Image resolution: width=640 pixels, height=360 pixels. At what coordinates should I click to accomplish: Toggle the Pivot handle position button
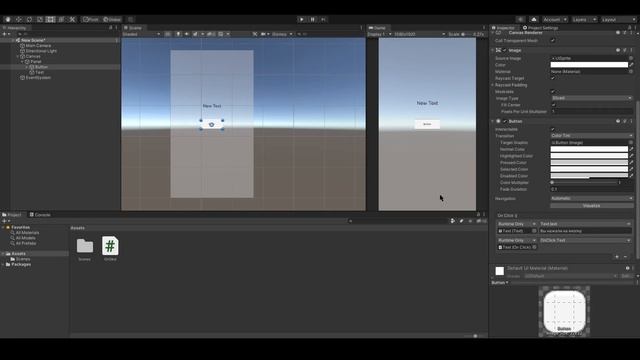coord(91,19)
